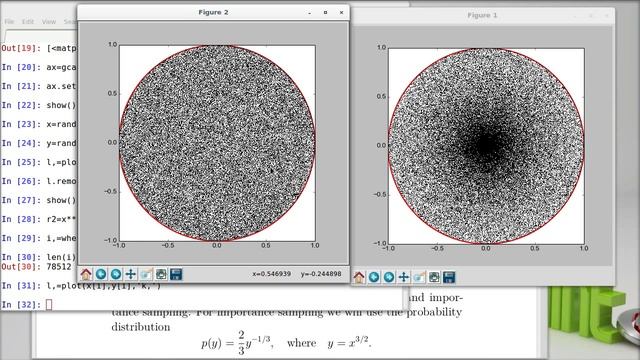
Task: Click the y=-0.244898 coordinate readout in Figure 2
Action: (321, 274)
